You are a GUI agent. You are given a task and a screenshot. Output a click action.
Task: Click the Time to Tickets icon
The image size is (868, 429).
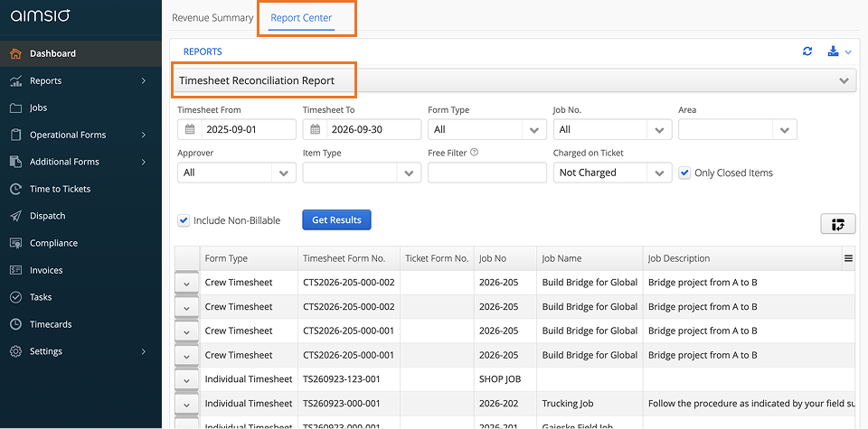(x=15, y=189)
